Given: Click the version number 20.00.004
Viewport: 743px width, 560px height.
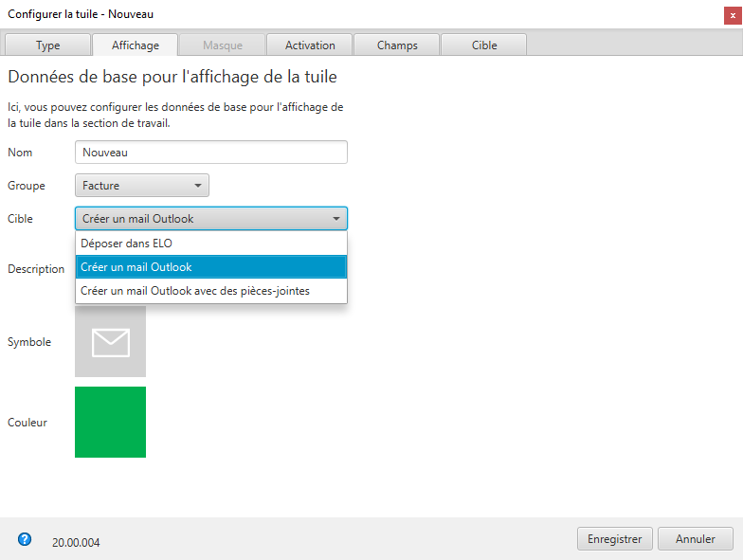Looking at the screenshot, I should click(x=76, y=542).
